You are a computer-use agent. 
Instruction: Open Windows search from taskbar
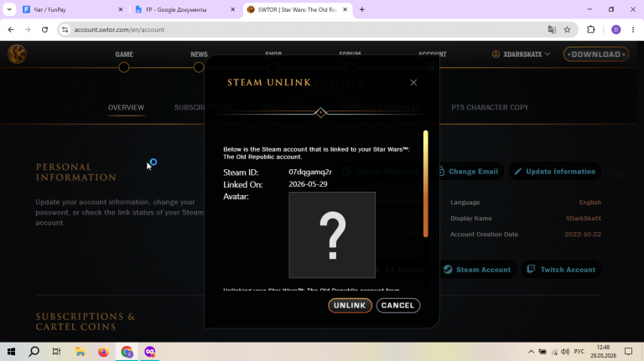click(34, 352)
